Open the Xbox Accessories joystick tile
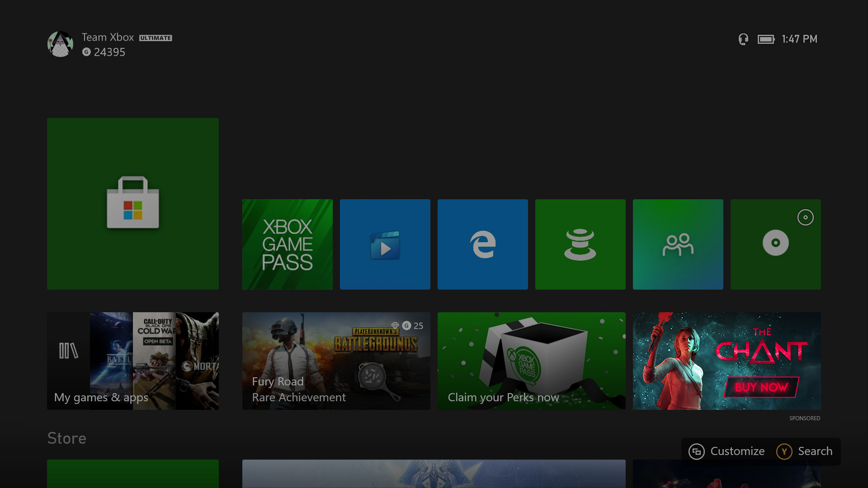Image resolution: width=868 pixels, height=488 pixels. 580,244
